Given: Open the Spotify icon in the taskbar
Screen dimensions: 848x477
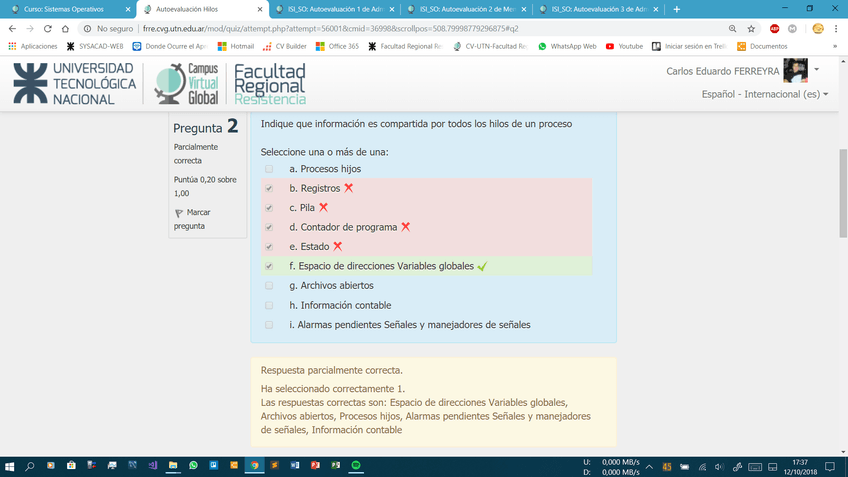Looking at the screenshot, I should [x=354, y=466].
